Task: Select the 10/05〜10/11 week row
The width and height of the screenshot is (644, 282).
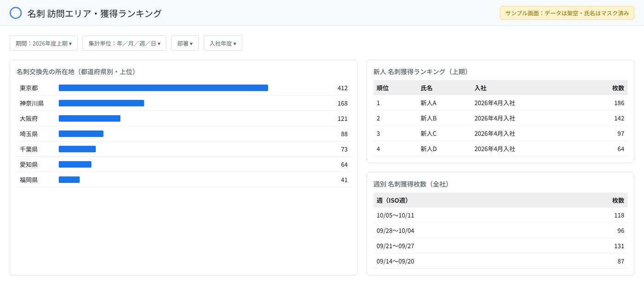Action: point(500,215)
